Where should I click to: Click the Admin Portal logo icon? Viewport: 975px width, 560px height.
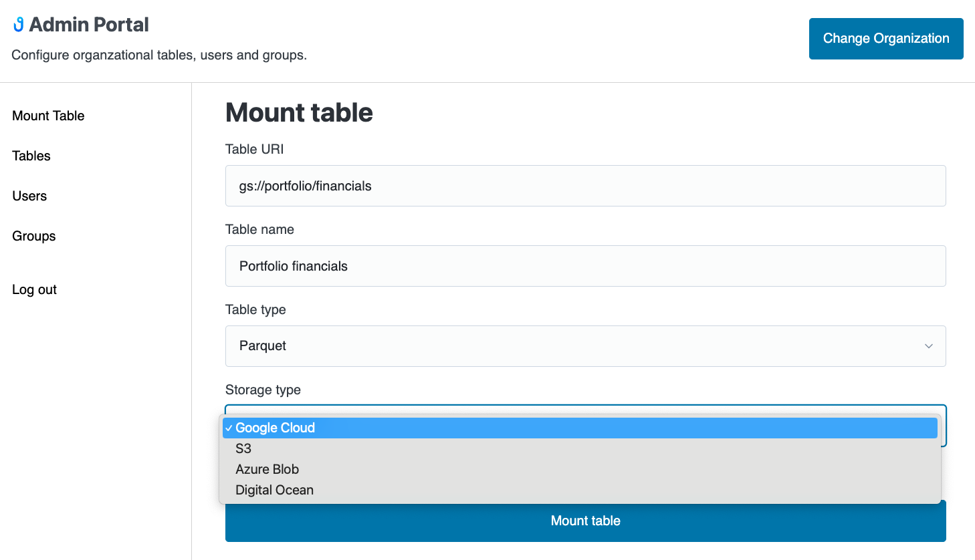(19, 25)
